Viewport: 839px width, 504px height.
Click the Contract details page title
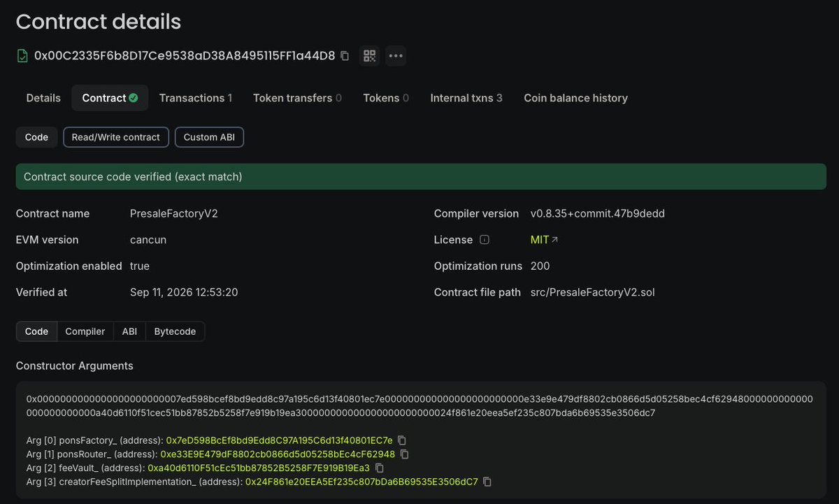(99, 22)
